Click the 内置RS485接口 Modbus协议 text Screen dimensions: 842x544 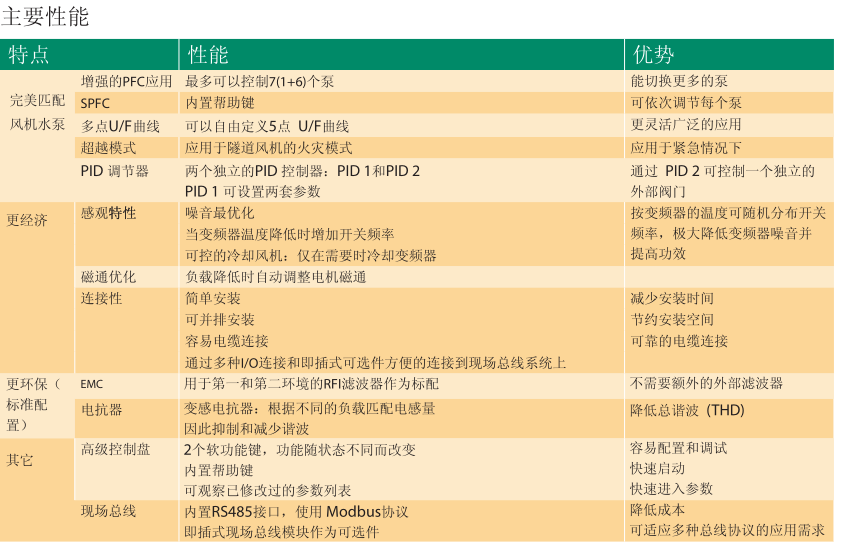point(296,512)
